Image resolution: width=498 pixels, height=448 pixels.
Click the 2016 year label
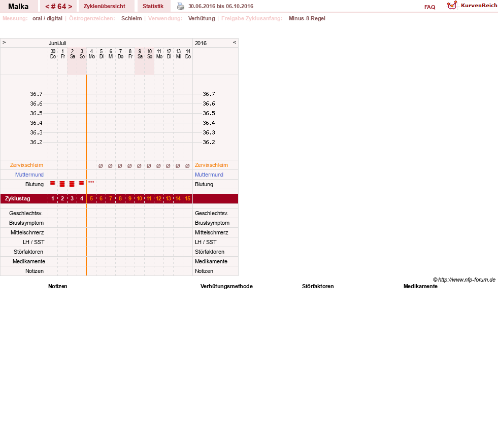pyautogui.click(x=201, y=43)
